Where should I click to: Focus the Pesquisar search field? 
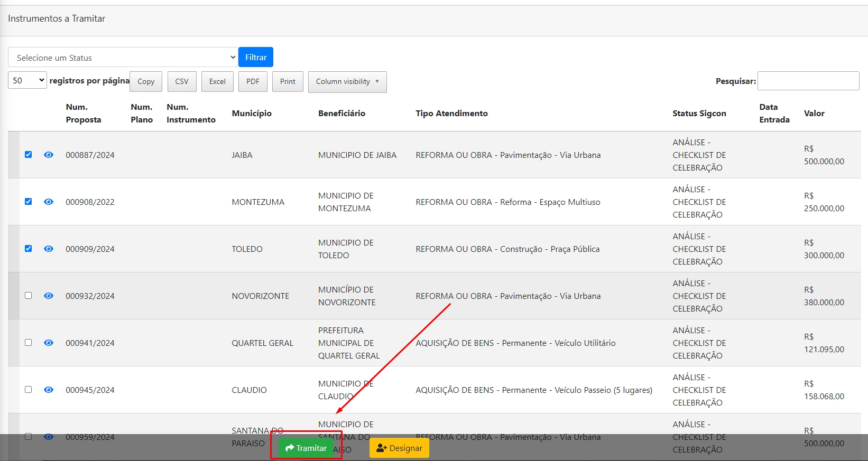pyautogui.click(x=808, y=81)
